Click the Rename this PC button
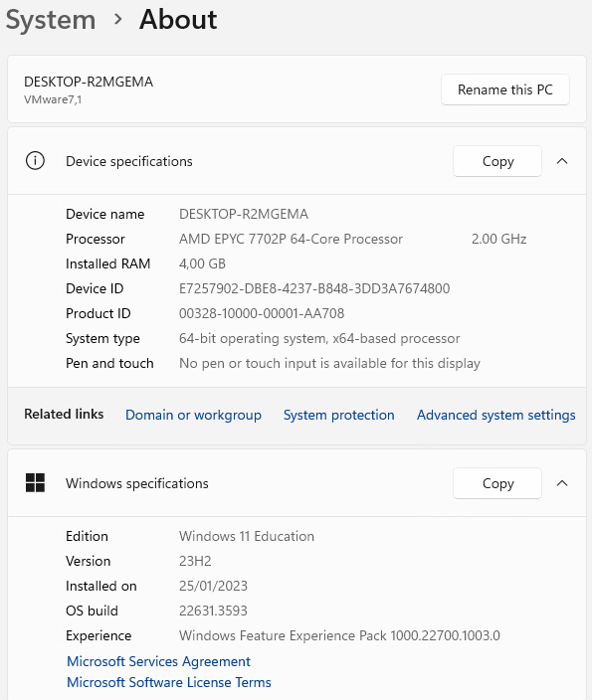 (x=504, y=89)
